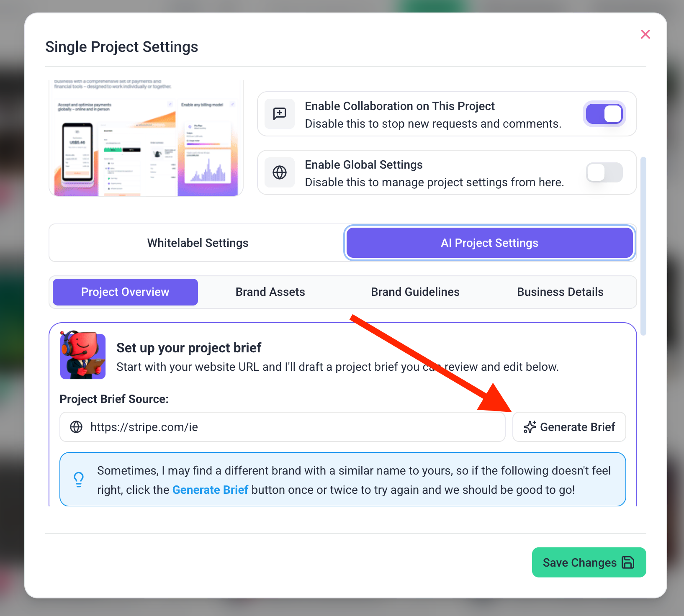Click the floppy disk save icon
The image size is (684, 616).
coord(628,562)
